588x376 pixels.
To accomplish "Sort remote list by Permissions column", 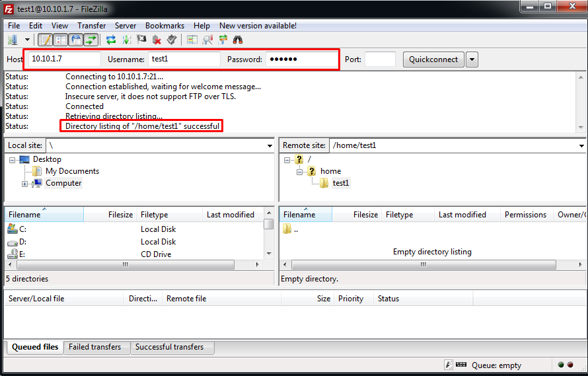I will pos(527,215).
